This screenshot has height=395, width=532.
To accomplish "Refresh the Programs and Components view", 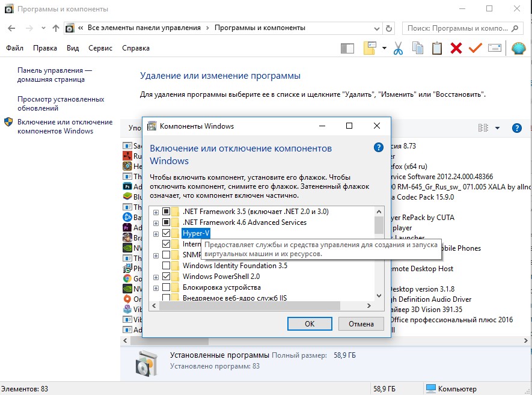I will (389, 28).
